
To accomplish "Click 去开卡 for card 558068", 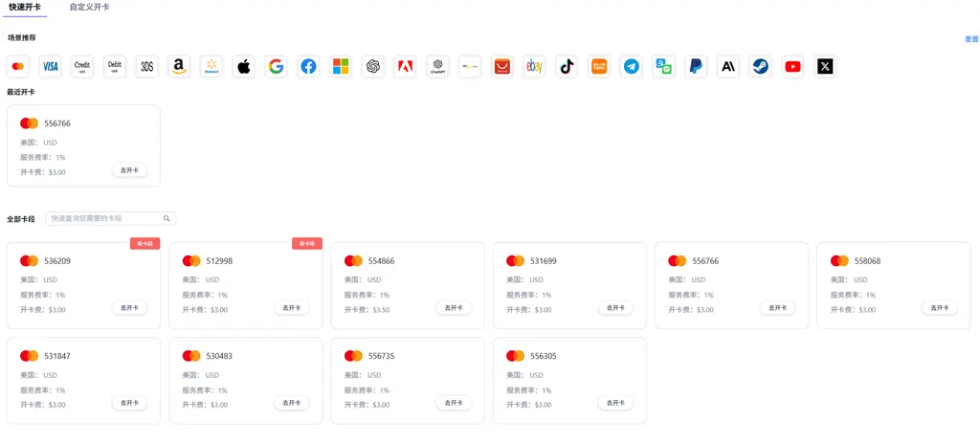I will [x=940, y=308].
